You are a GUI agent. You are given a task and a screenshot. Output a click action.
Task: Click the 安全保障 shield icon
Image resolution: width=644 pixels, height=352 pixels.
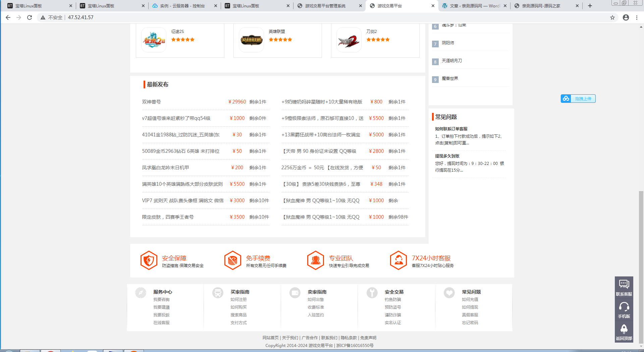coord(149,260)
